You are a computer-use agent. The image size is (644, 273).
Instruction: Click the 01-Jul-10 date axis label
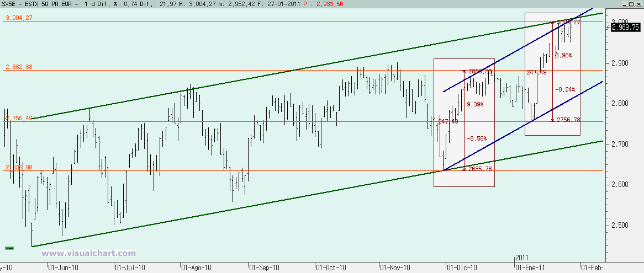(x=130, y=267)
